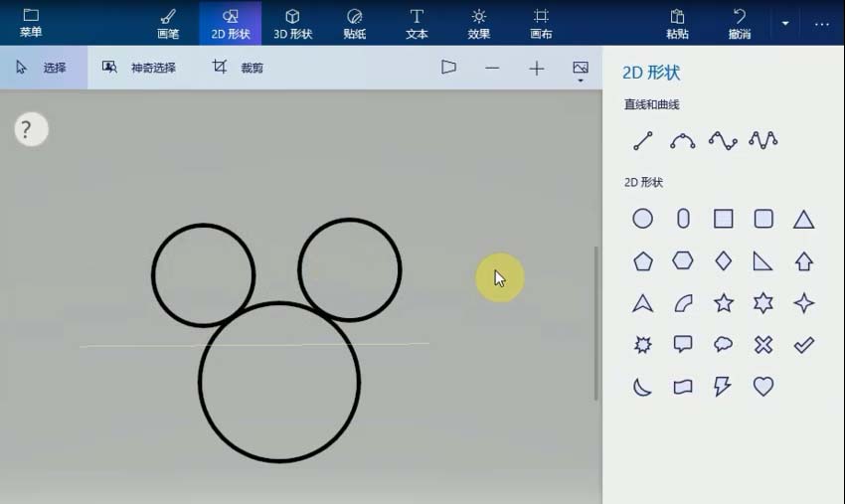Select the three-point curve tool
This screenshot has width=845, height=504.
click(x=683, y=141)
